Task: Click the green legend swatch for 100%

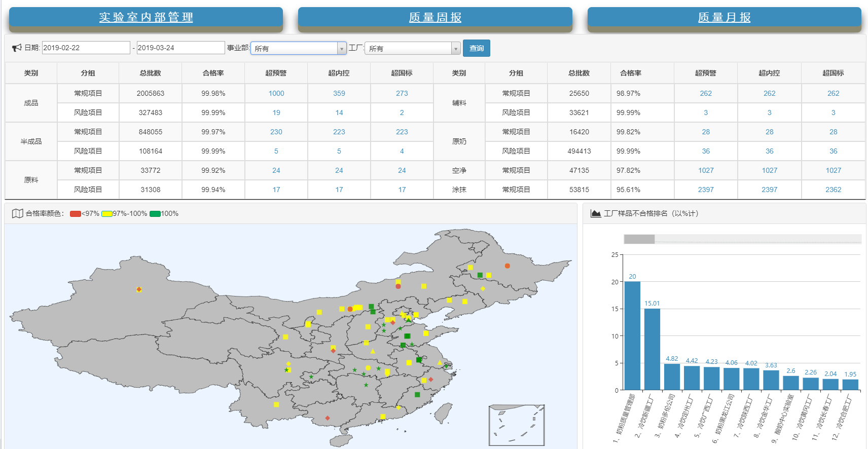Action: click(x=155, y=214)
